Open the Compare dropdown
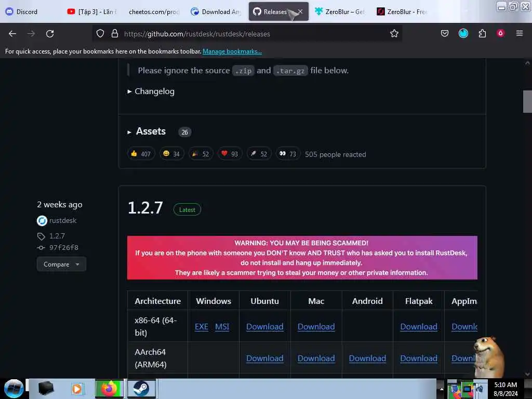This screenshot has height=399, width=532. point(61,264)
